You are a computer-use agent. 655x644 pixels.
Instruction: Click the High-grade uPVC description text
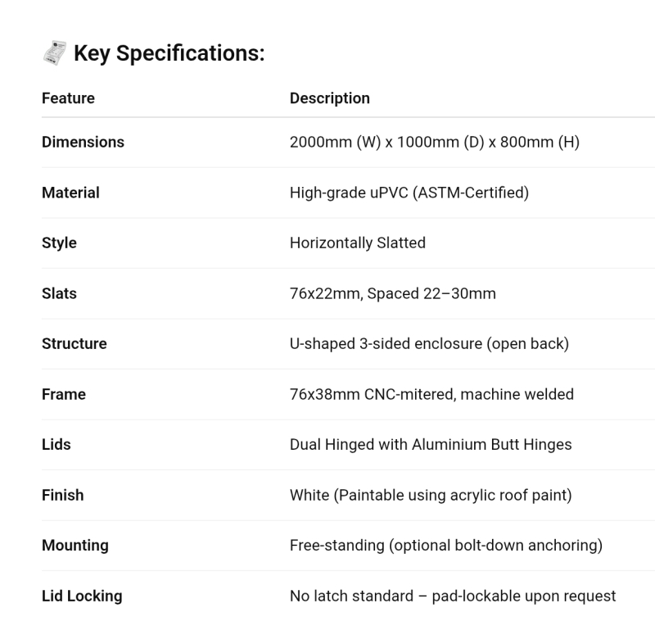coord(409,193)
